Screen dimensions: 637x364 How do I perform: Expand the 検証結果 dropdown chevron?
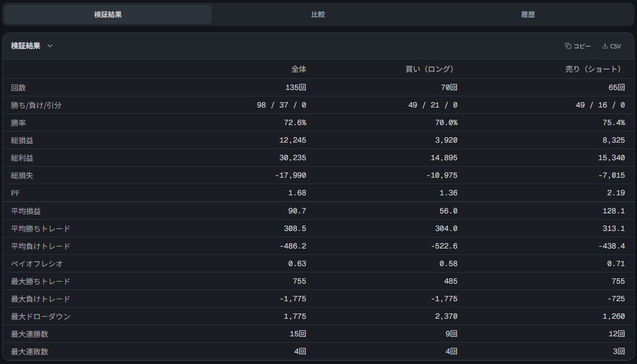click(50, 46)
